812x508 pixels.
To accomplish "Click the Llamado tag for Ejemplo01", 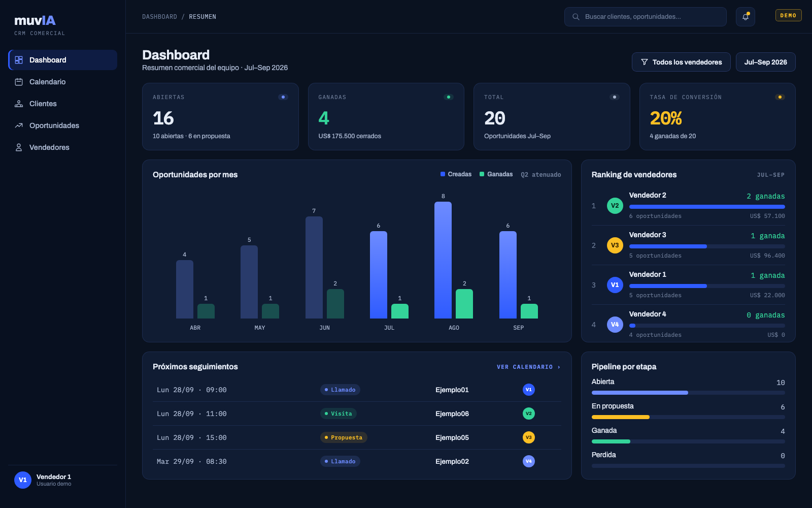I will (340, 390).
